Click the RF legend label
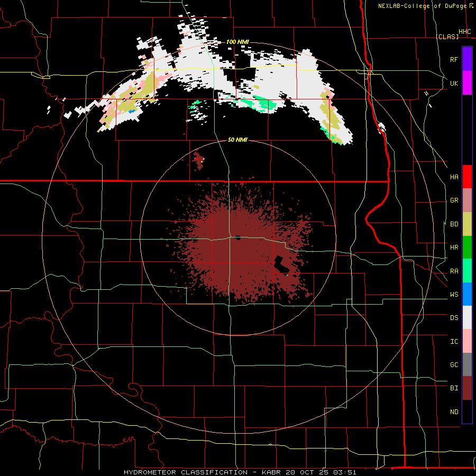The height and width of the screenshot is (476, 476). click(454, 60)
